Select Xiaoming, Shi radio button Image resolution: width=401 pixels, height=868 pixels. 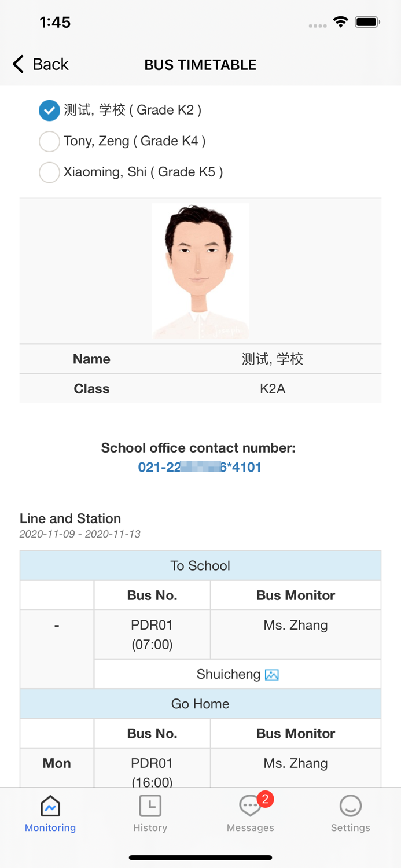[49, 172]
